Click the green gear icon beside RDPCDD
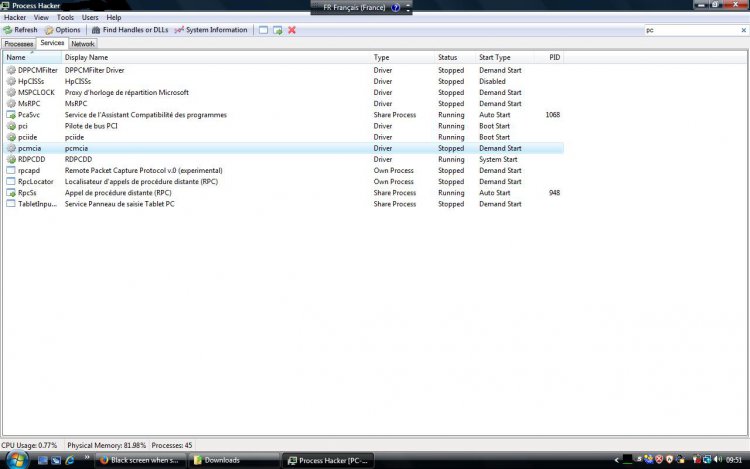750x469 pixels. 11,159
